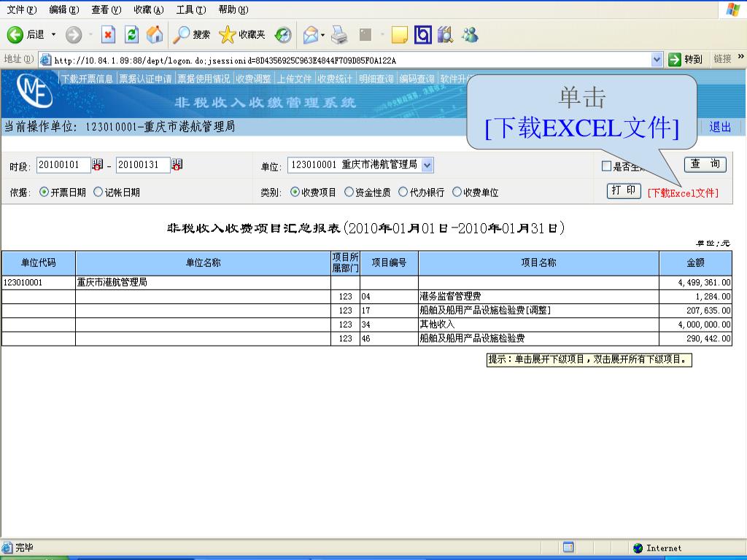Click the 查询 button

705,164
